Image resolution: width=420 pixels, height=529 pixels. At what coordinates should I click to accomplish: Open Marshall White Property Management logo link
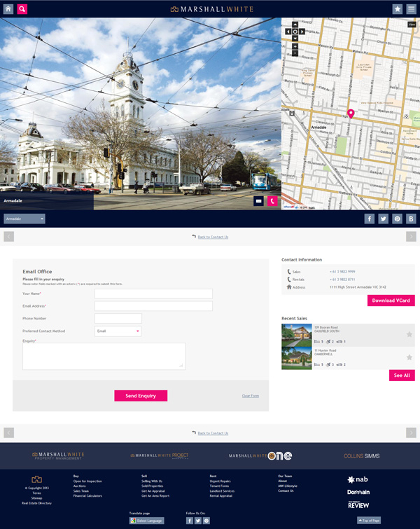(x=58, y=456)
